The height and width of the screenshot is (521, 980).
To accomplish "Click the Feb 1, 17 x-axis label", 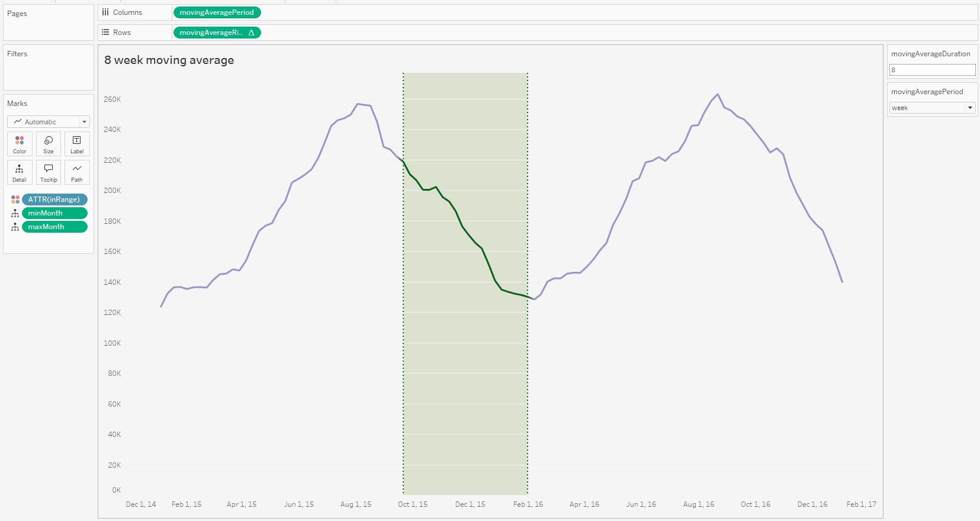I will click(862, 504).
